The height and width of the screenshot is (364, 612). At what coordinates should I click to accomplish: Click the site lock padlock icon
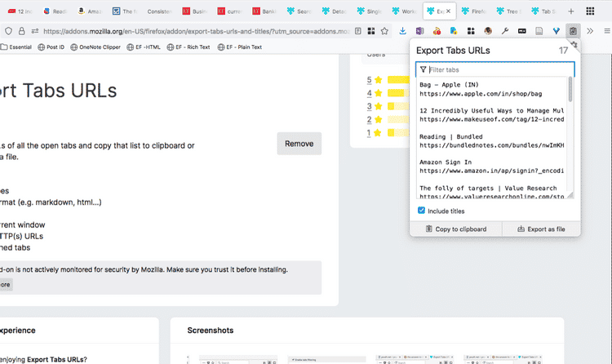coord(22,31)
